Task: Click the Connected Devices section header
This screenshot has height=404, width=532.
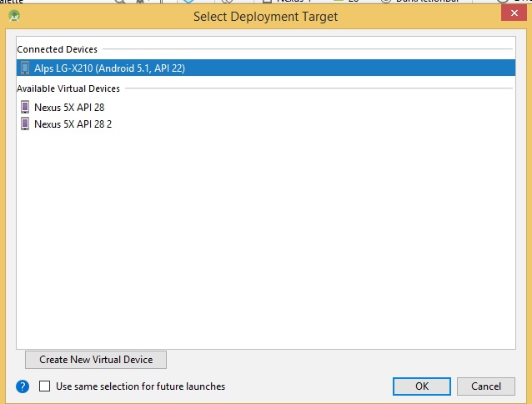Action: coord(57,50)
